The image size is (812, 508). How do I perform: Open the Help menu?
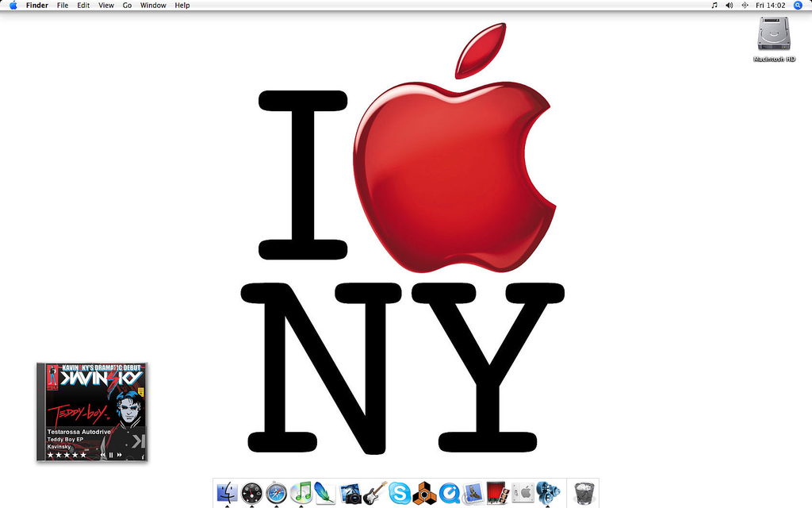tap(182, 6)
